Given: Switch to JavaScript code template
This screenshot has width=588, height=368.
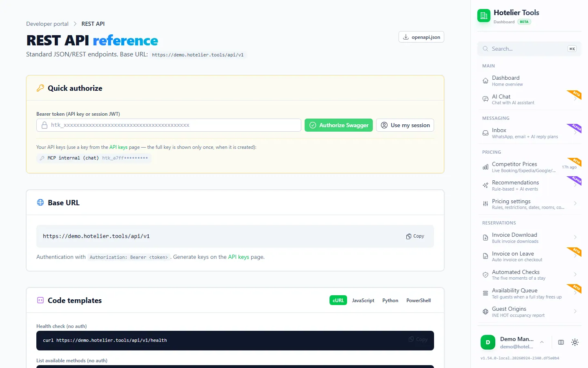Looking at the screenshot, I should pyautogui.click(x=363, y=300).
